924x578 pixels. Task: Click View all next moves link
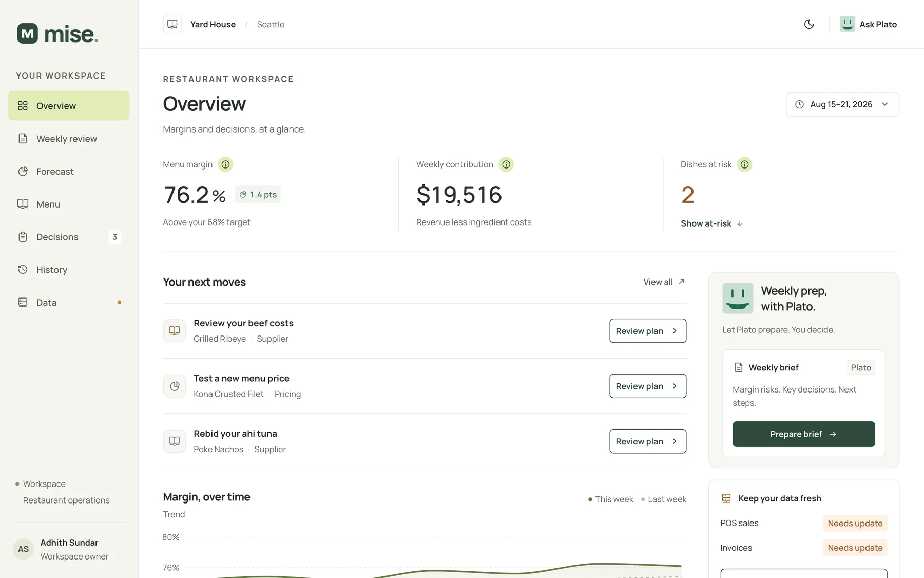tap(664, 282)
